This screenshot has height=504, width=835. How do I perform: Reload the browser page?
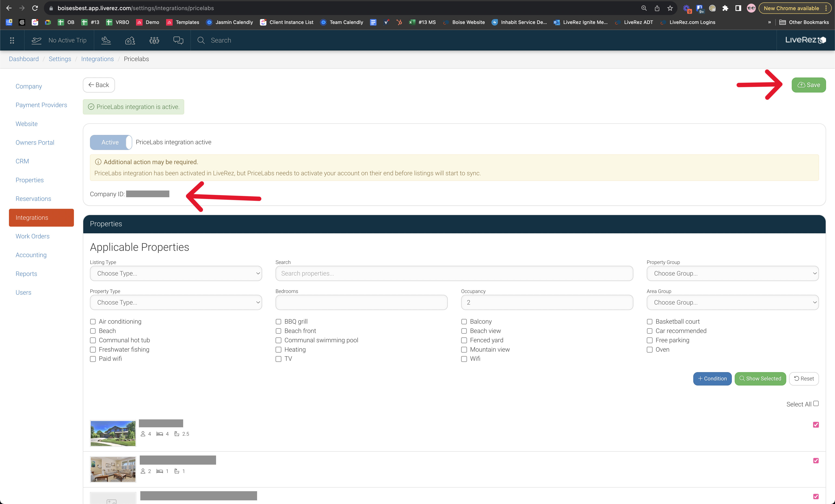35,8
